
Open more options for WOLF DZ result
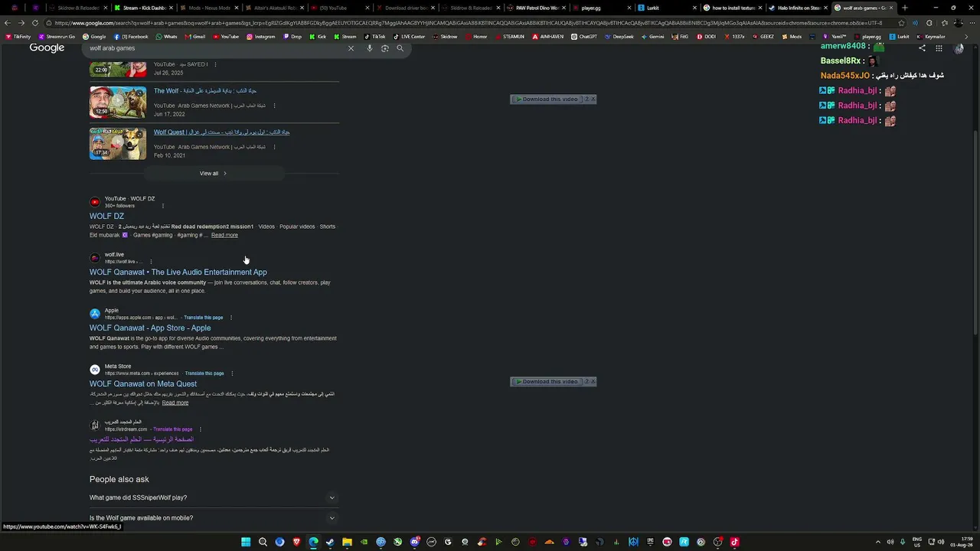[162, 206]
